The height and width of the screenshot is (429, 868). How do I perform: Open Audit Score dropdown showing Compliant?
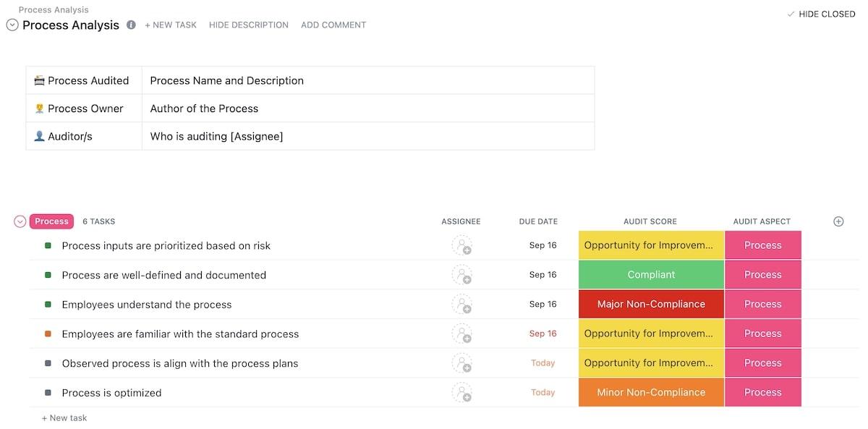651,275
